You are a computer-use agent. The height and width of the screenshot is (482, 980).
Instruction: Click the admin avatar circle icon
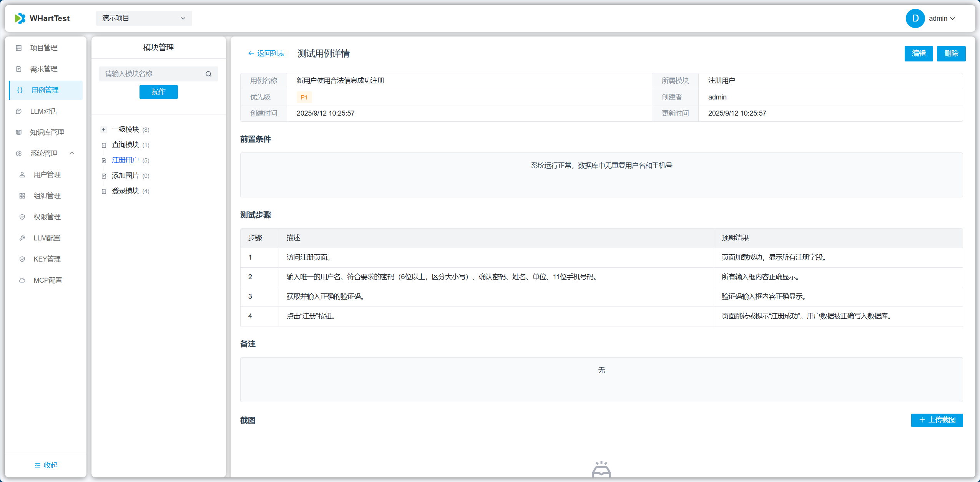click(x=915, y=18)
